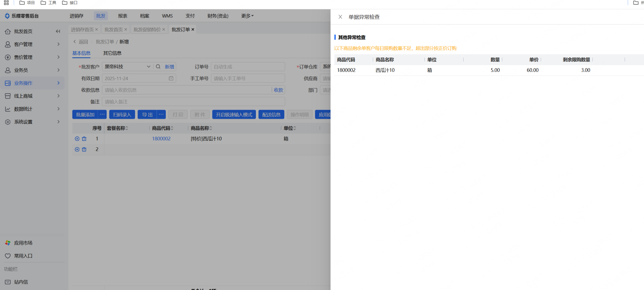Expand 系统设置 sidebar menu

click(x=32, y=122)
